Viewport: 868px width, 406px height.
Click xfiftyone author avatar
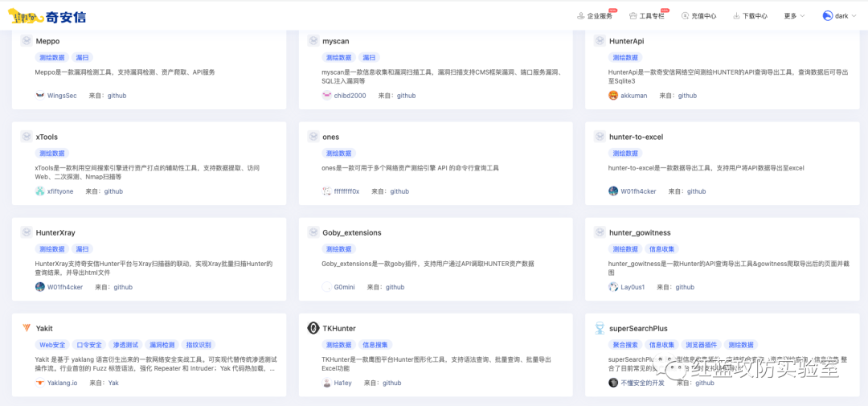point(40,191)
